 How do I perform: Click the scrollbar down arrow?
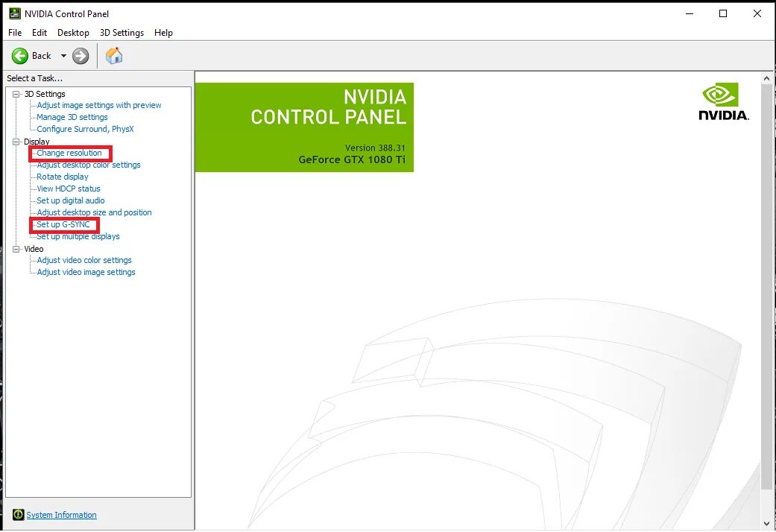pos(766,524)
